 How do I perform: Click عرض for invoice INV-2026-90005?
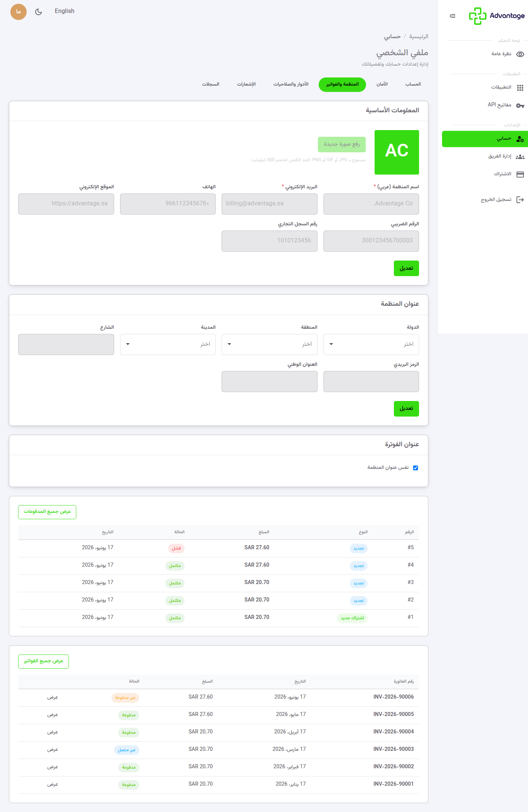[x=53, y=715]
